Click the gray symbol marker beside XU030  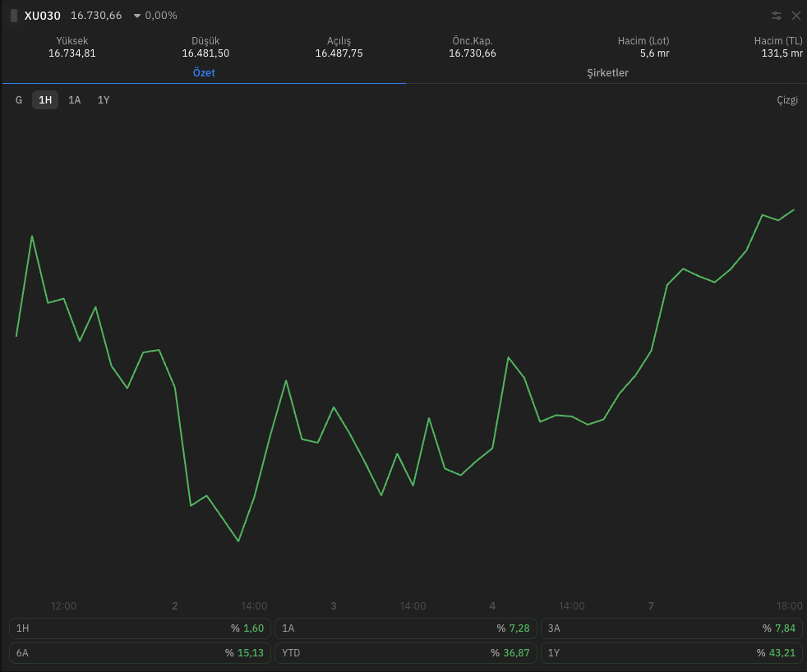pos(14,16)
